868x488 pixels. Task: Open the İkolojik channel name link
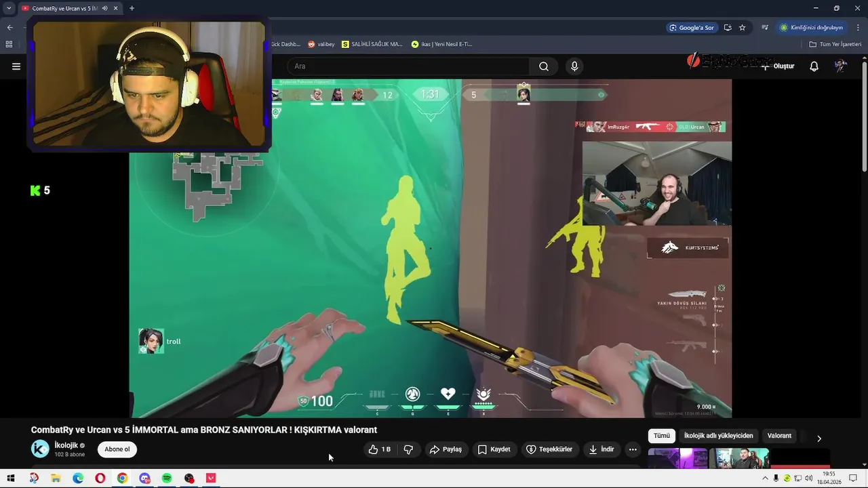(66, 445)
